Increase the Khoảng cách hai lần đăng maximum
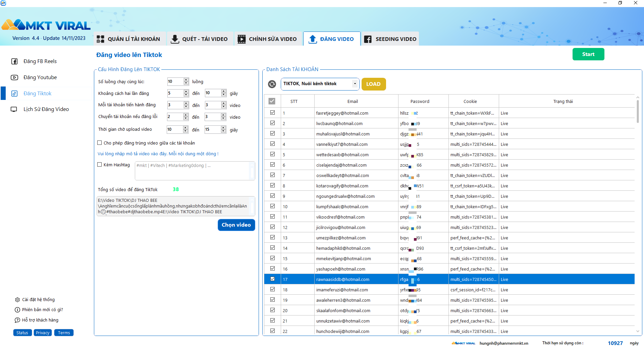 [x=224, y=92]
